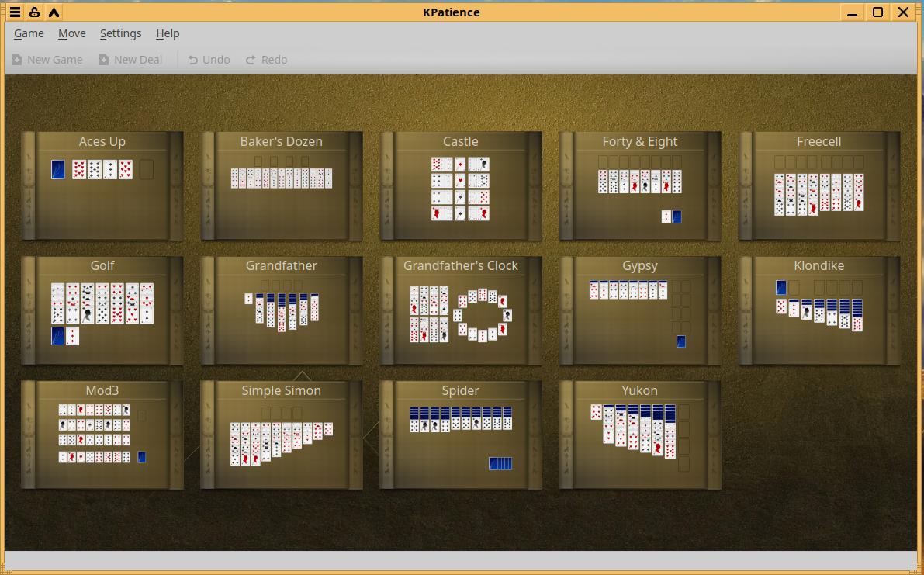Click the New Deal toolbar button

coord(130,60)
